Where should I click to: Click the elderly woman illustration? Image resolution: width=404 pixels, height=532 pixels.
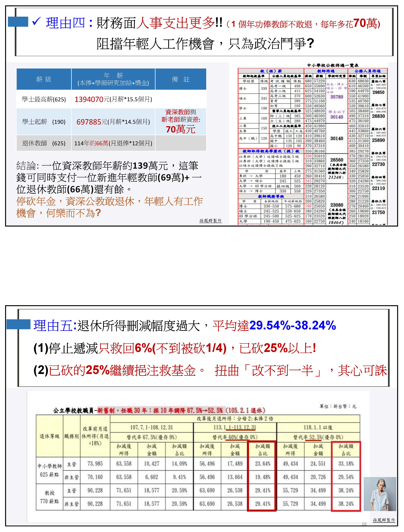(380, 494)
